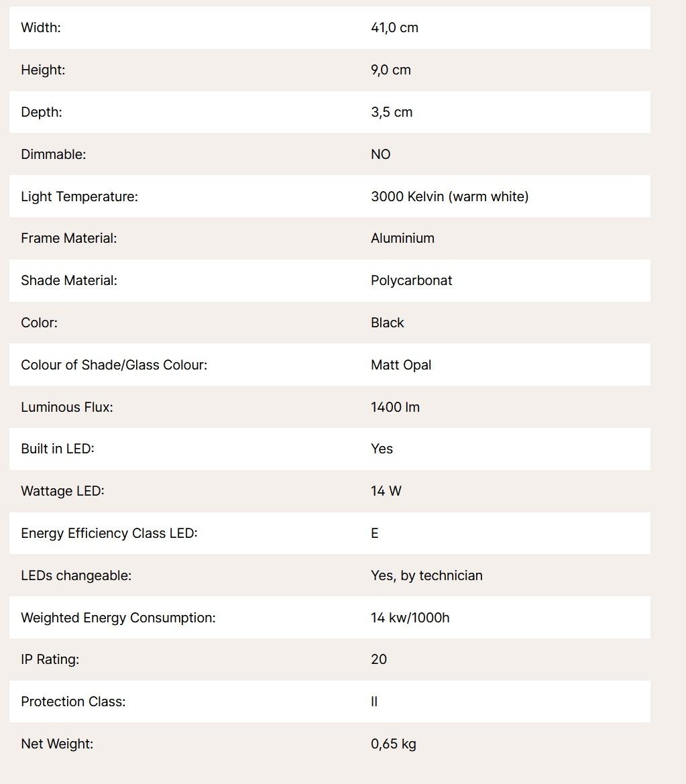
Task: Select 3000 Kelvin (warm white) text
Action: (x=449, y=197)
